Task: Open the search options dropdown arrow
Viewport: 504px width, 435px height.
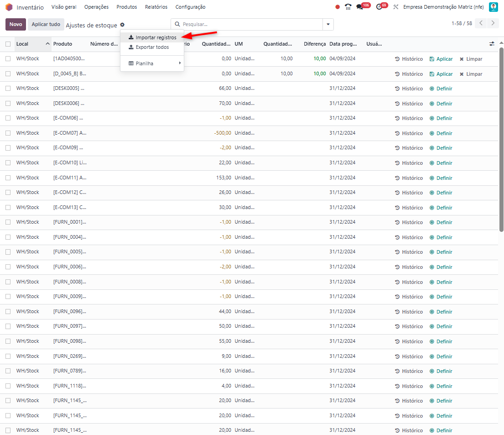Action: click(x=328, y=24)
